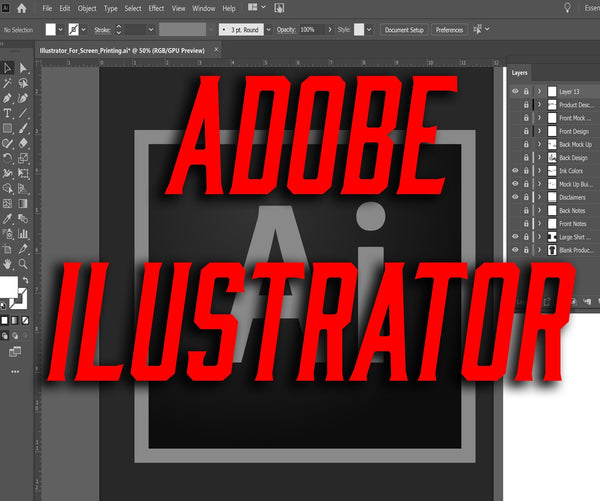
Task: Swap fill and stroke colors arrow
Action: (25, 281)
